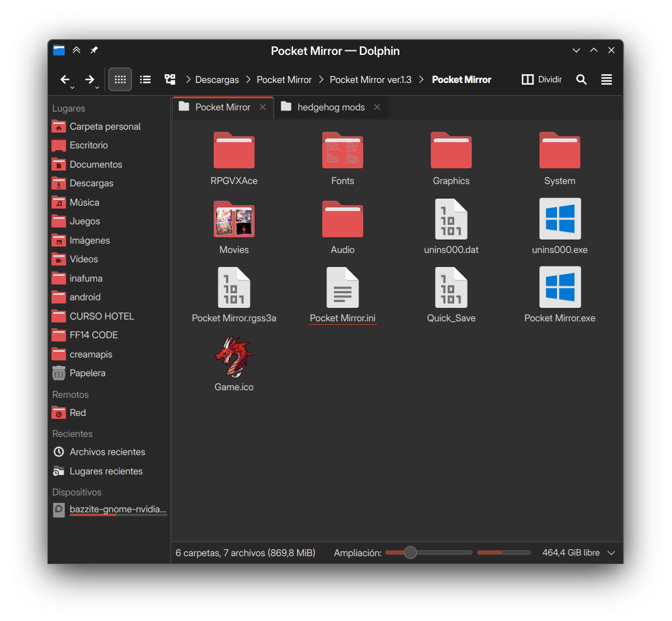Viewport: 672px width, 621px height.
Task: Open the hamburger menu
Action: 607,79
